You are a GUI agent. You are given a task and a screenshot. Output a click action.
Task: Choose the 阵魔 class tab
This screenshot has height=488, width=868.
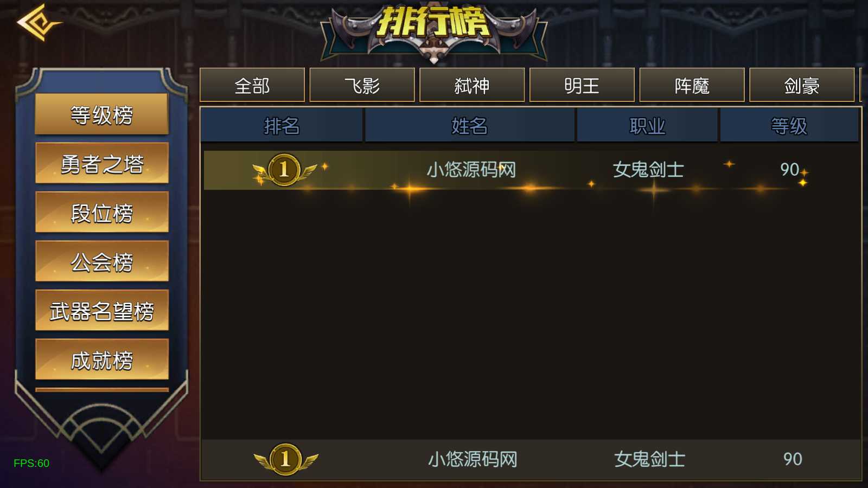click(692, 85)
